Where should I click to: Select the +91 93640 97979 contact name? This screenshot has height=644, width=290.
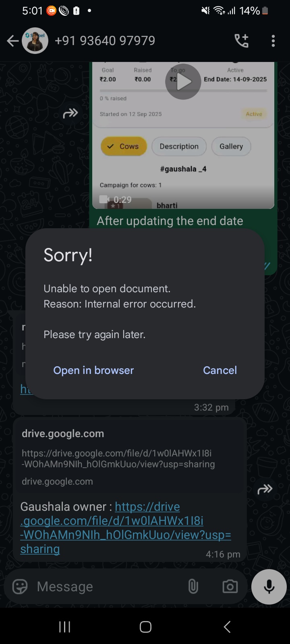tap(105, 41)
